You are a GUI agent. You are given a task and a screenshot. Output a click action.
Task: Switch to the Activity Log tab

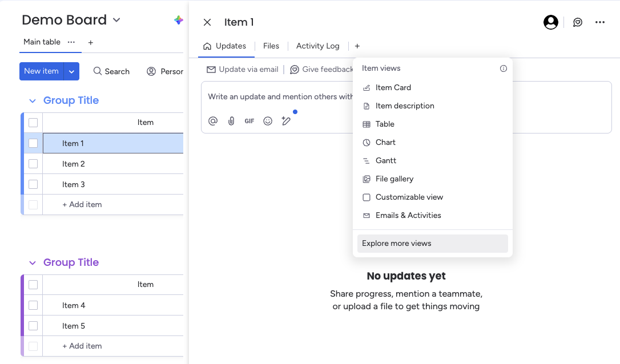317,46
